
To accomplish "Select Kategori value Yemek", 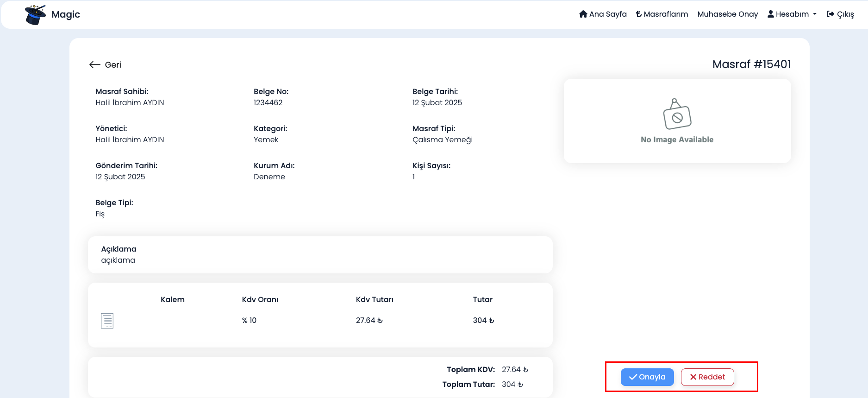I will click(x=266, y=139).
